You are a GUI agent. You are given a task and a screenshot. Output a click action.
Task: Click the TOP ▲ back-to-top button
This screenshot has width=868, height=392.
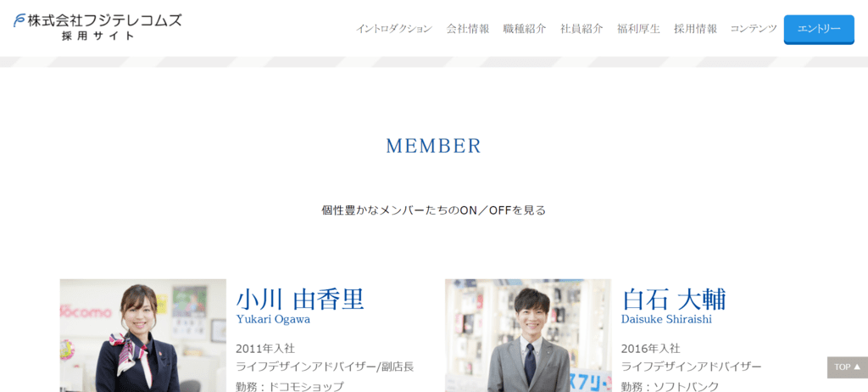click(848, 367)
